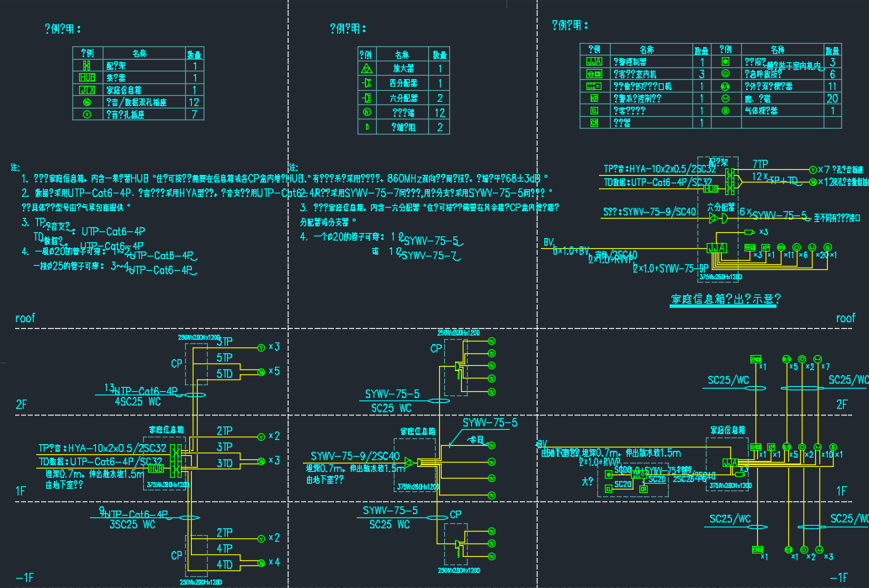869x588 pixels.
Task: Click the 6×1.0+BV cable label
Action: (x=571, y=251)
